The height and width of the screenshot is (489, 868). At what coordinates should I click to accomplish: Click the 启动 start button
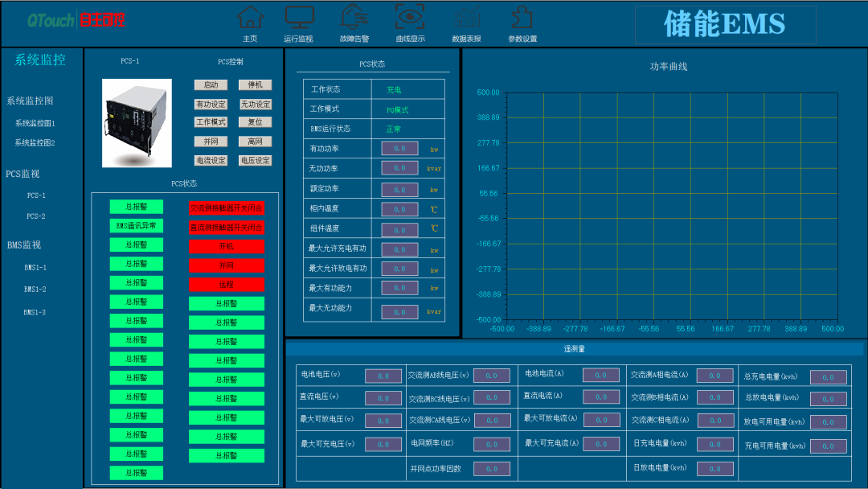click(211, 84)
